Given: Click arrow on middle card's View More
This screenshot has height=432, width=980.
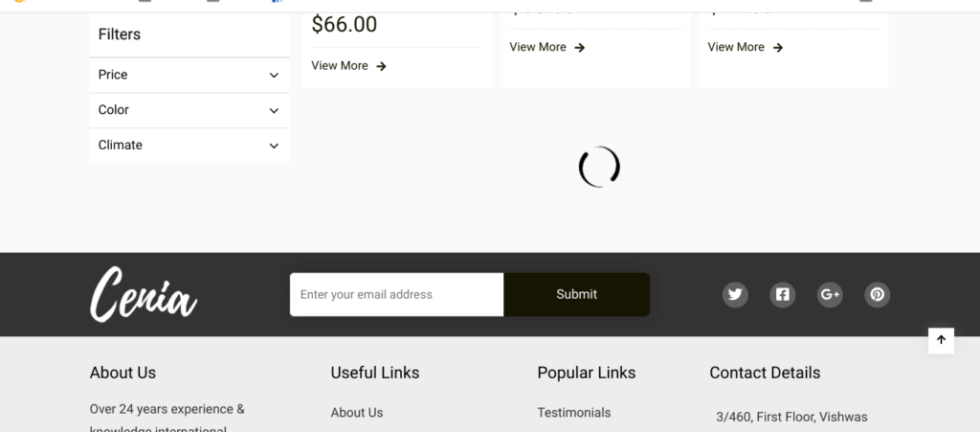Looking at the screenshot, I should pos(579,48).
